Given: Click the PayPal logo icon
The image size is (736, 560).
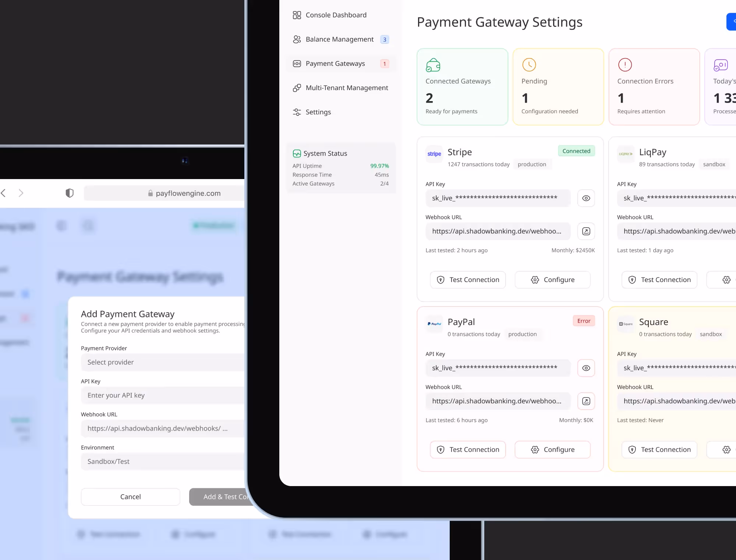Looking at the screenshot, I should (434, 324).
